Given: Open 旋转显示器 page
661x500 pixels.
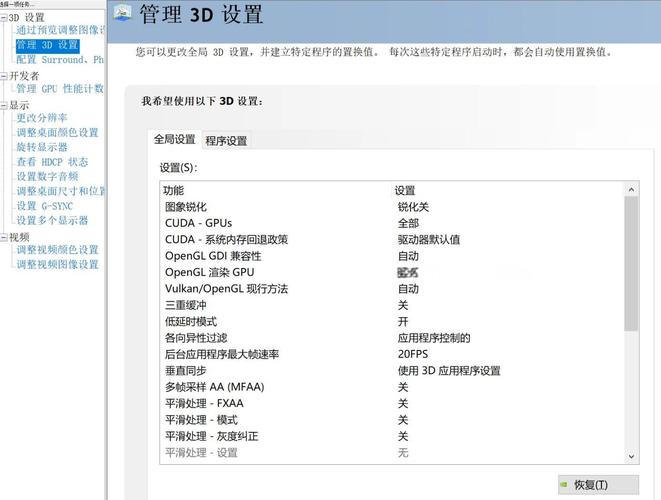Looking at the screenshot, I should pyautogui.click(x=42, y=147).
